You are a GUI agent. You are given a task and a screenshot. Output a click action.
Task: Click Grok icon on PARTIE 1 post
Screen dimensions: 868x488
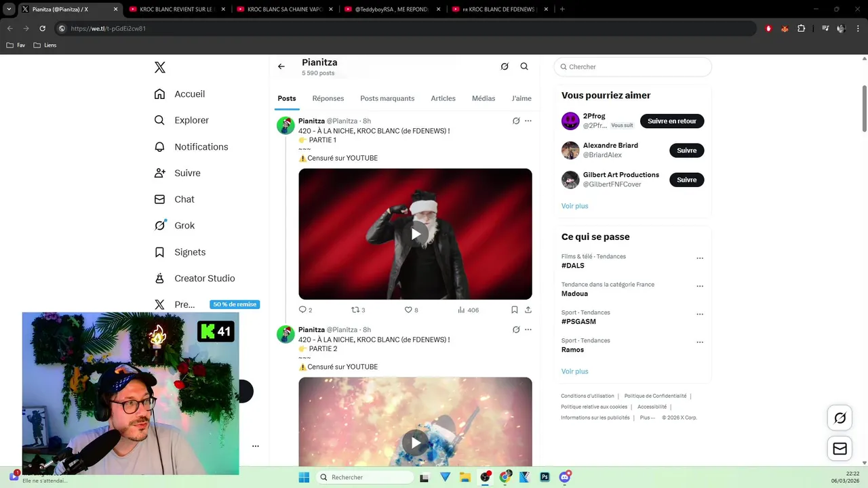(x=516, y=121)
